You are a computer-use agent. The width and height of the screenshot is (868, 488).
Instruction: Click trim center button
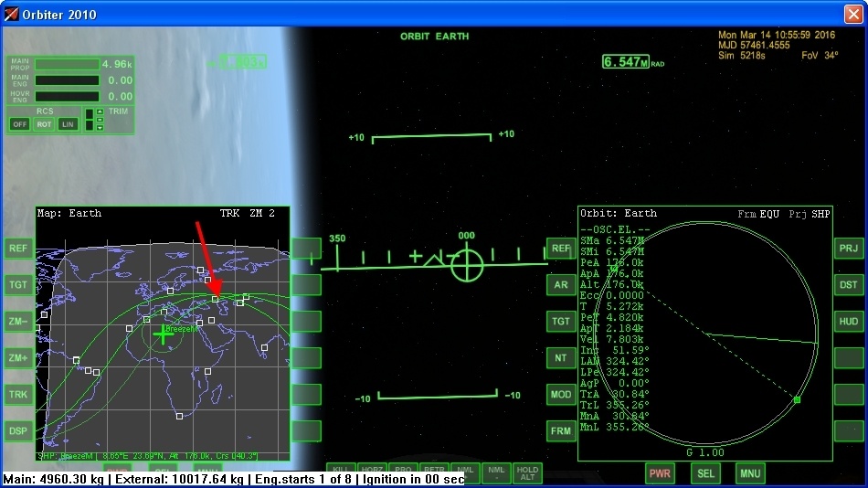tap(100, 120)
